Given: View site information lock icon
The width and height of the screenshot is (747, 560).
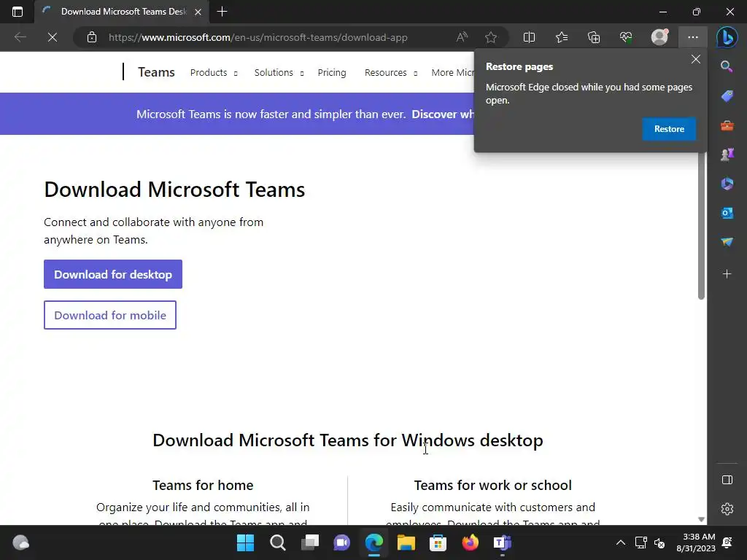Looking at the screenshot, I should click(x=92, y=37).
